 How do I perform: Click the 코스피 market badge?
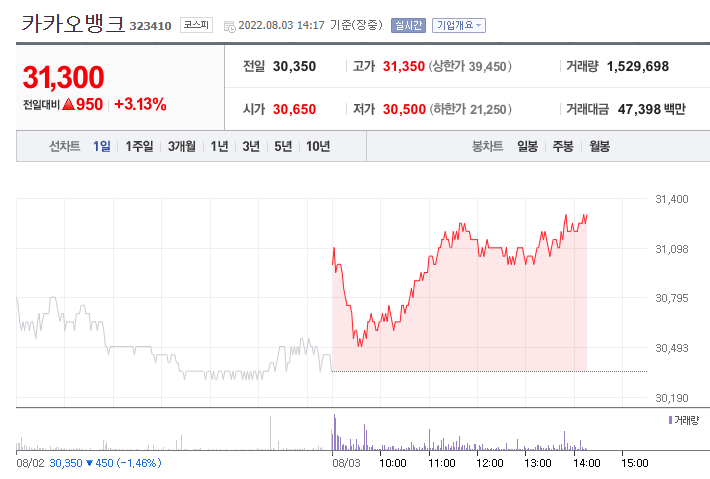pos(197,25)
